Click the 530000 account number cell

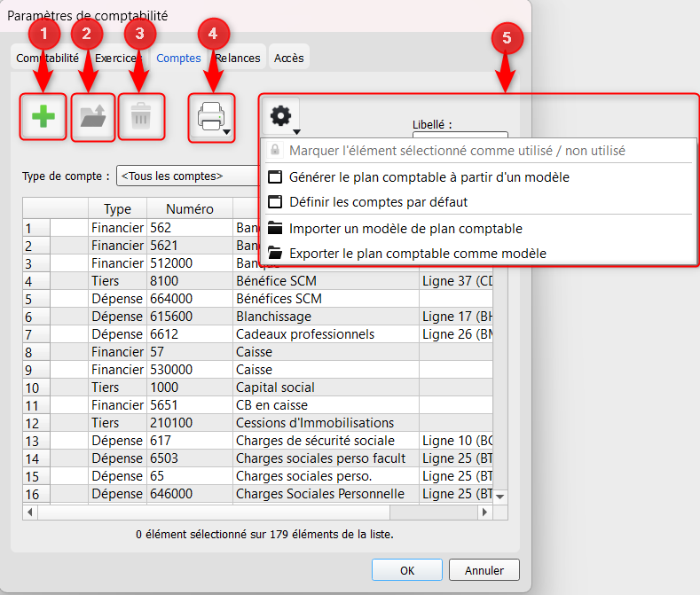tap(190, 370)
